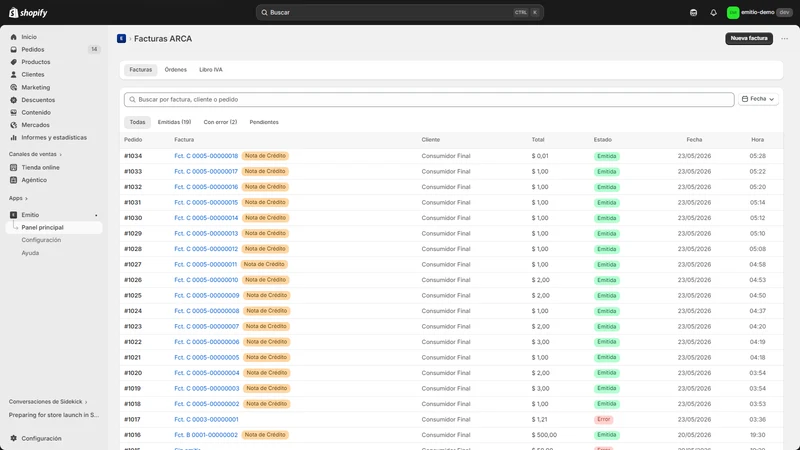This screenshot has width=800, height=450.
Task: Open Configuración gear icon at bottom
Action: [13, 438]
